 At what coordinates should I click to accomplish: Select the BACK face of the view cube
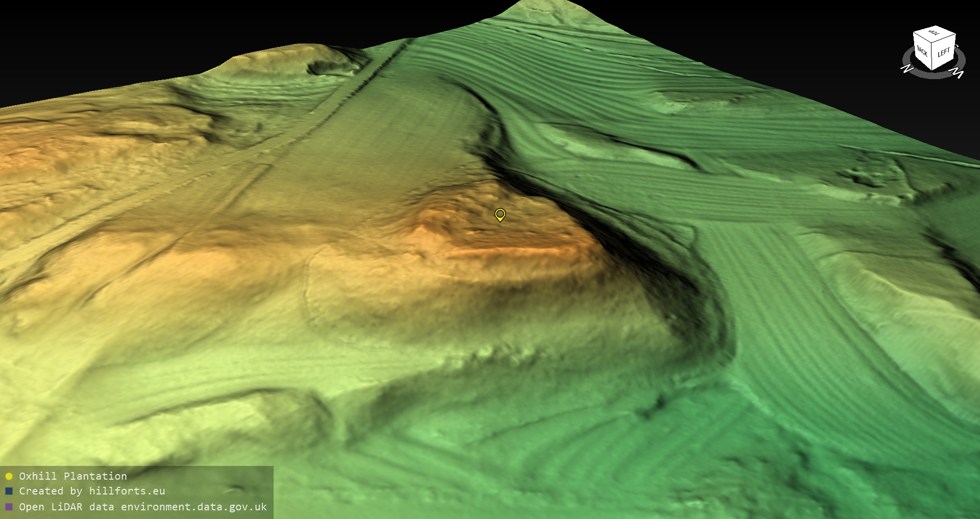922,51
